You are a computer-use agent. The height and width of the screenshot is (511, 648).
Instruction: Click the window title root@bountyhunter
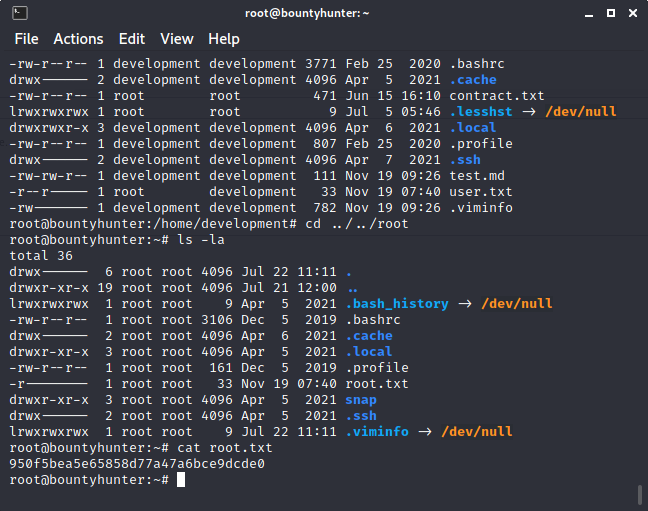(x=307, y=13)
